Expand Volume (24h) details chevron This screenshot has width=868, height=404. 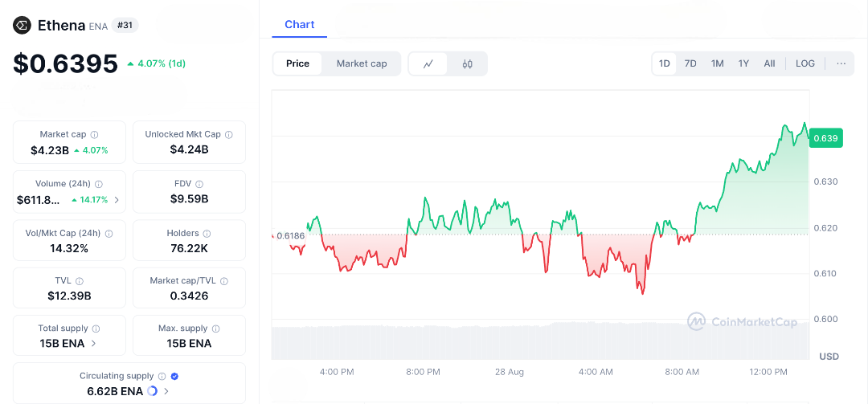[x=117, y=200]
